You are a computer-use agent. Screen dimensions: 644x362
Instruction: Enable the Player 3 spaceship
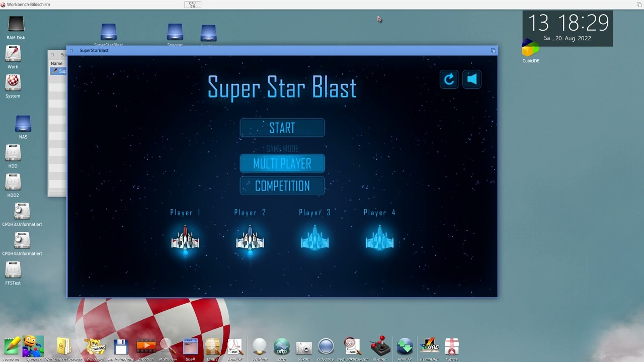pyautogui.click(x=315, y=238)
